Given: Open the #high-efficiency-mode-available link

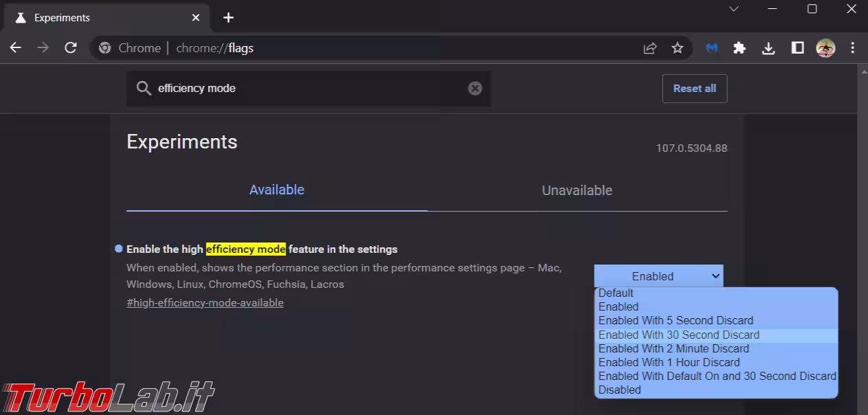Looking at the screenshot, I should 205,303.
